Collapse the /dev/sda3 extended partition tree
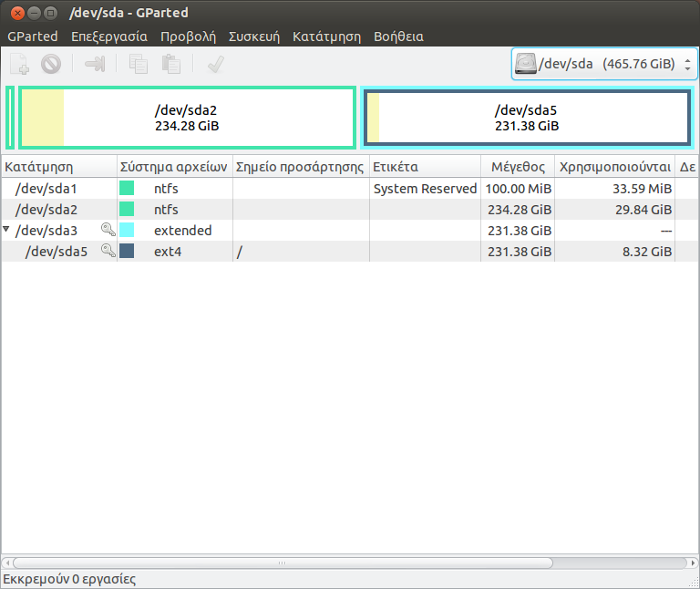700x589 pixels. click(x=6, y=229)
